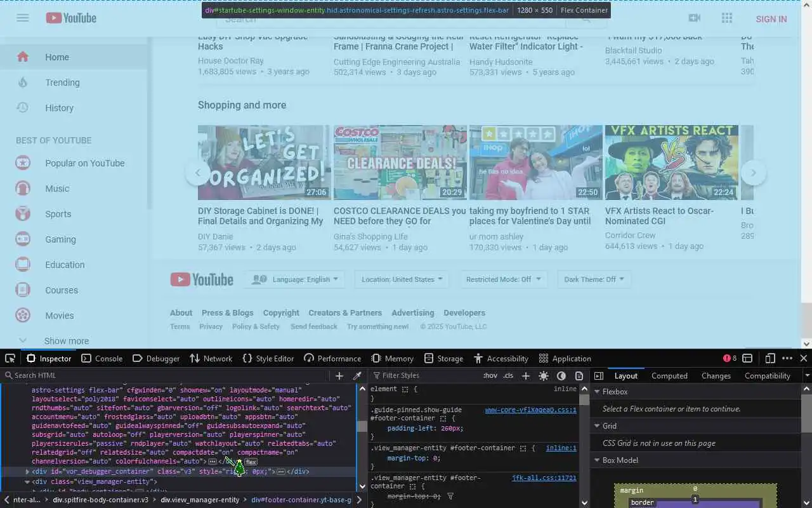Open the error count indicator in DevTools toolbar
The width and height of the screenshot is (812, 508).
tap(730, 358)
